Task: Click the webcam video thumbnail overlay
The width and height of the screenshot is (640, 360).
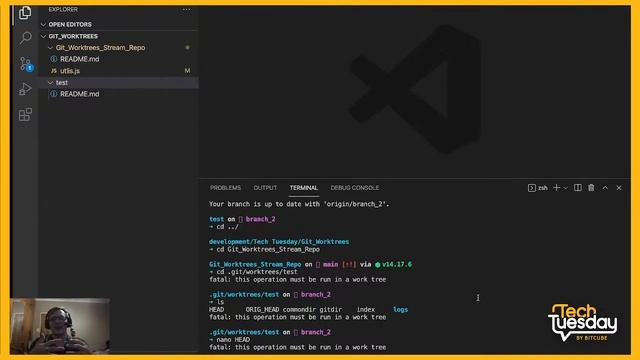Action: 60,326
